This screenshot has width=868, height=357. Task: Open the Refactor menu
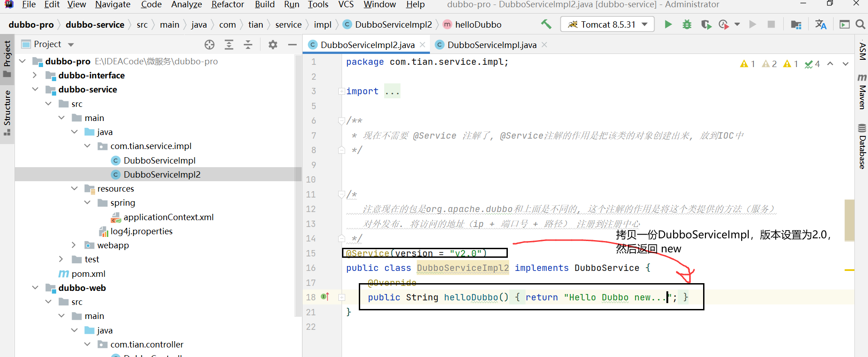coord(227,5)
